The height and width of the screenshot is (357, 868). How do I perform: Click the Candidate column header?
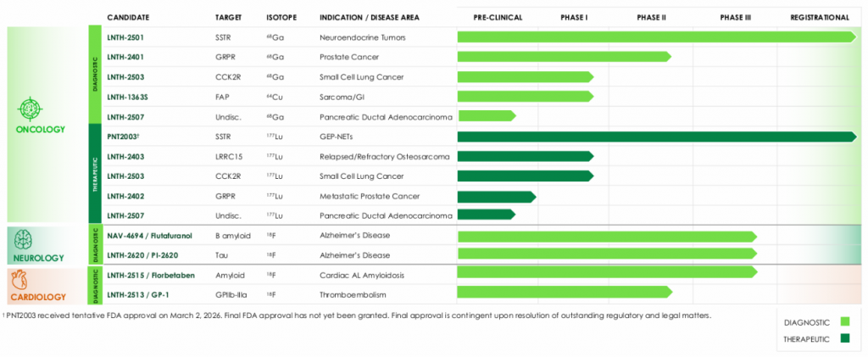coord(128,18)
